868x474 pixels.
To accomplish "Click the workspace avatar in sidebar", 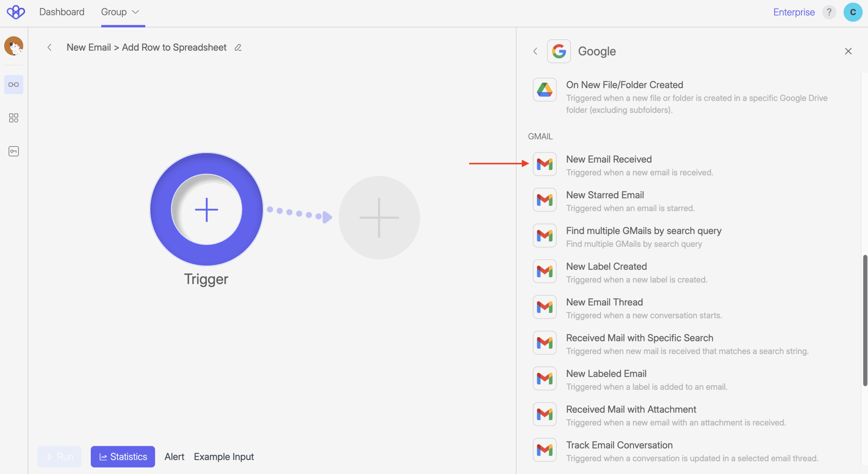I will click(x=14, y=46).
